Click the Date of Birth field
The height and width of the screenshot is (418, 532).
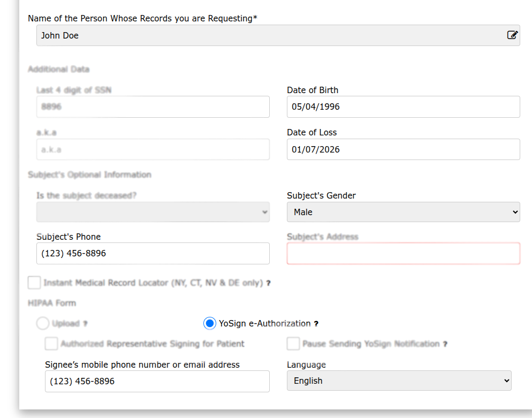pos(404,107)
